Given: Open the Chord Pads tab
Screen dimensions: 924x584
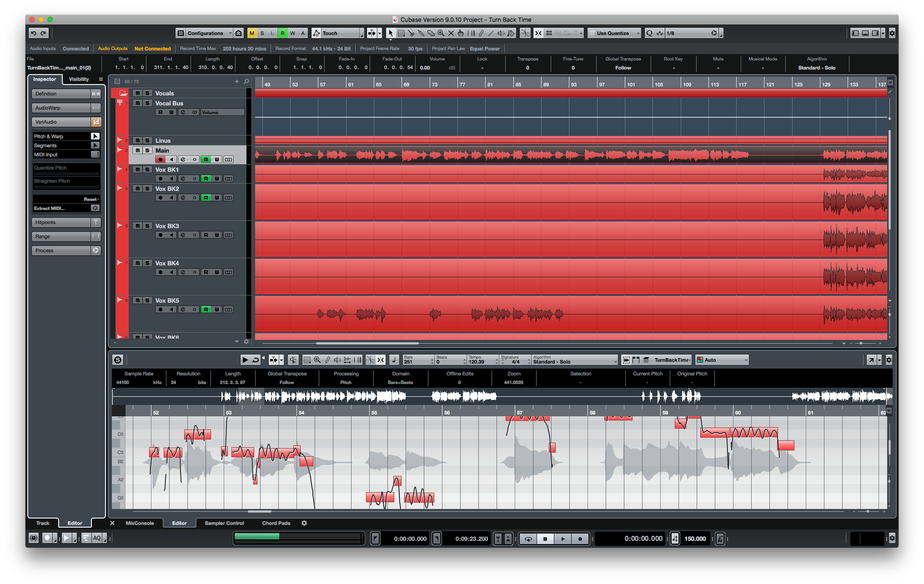Looking at the screenshot, I should (x=276, y=523).
